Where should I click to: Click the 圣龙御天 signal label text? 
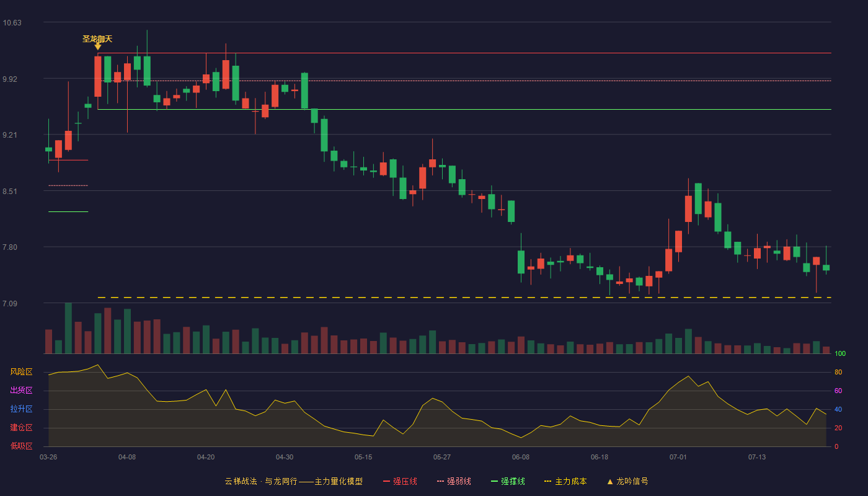[x=97, y=38]
